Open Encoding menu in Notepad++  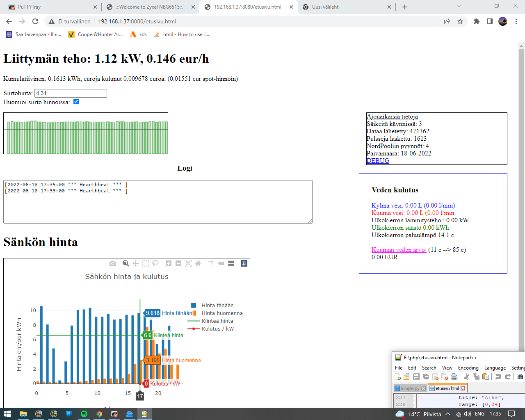pos(468,368)
